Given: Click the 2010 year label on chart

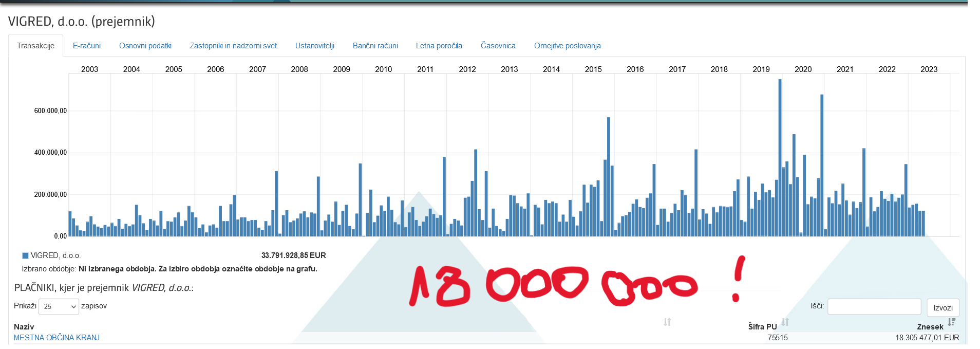Looking at the screenshot, I should [x=383, y=69].
